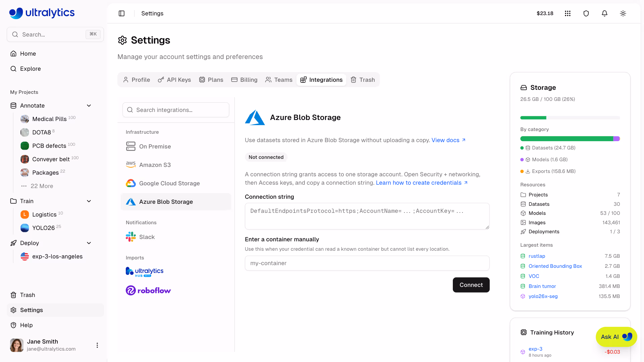Open the Ask AI assistant
The height and width of the screenshot is (362, 644).
click(616, 337)
